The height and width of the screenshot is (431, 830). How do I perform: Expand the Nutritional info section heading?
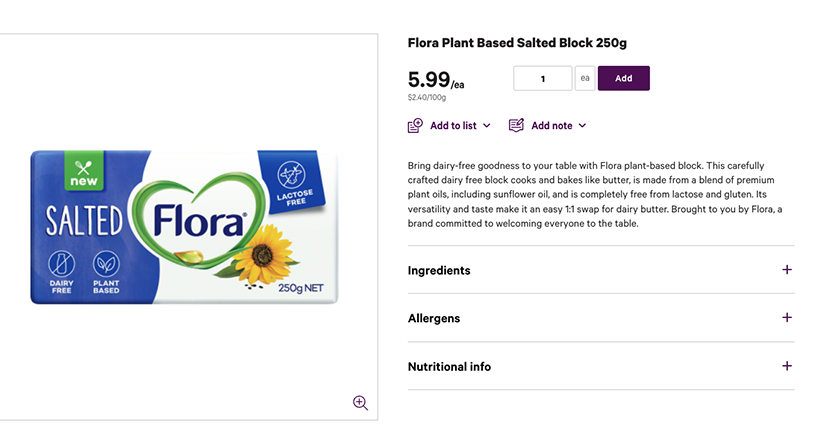(x=449, y=367)
